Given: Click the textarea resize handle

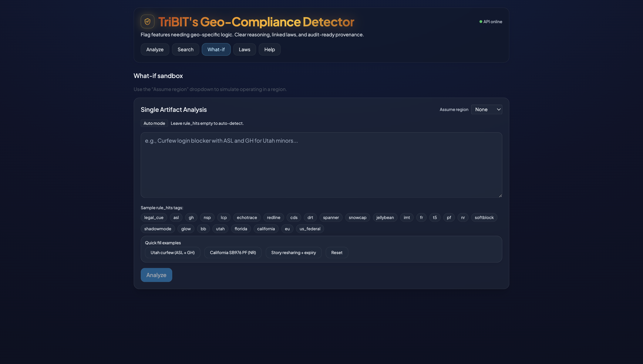Looking at the screenshot, I should point(500,196).
